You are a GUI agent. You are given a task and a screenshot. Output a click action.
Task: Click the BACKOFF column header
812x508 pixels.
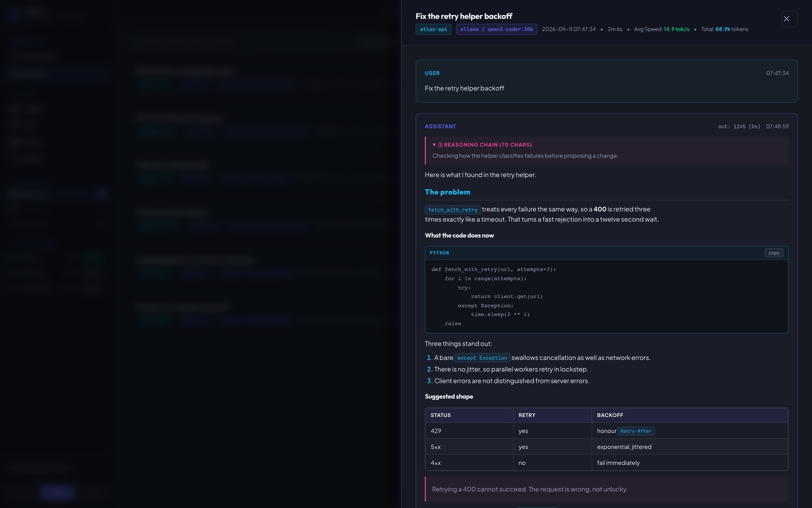690,415
